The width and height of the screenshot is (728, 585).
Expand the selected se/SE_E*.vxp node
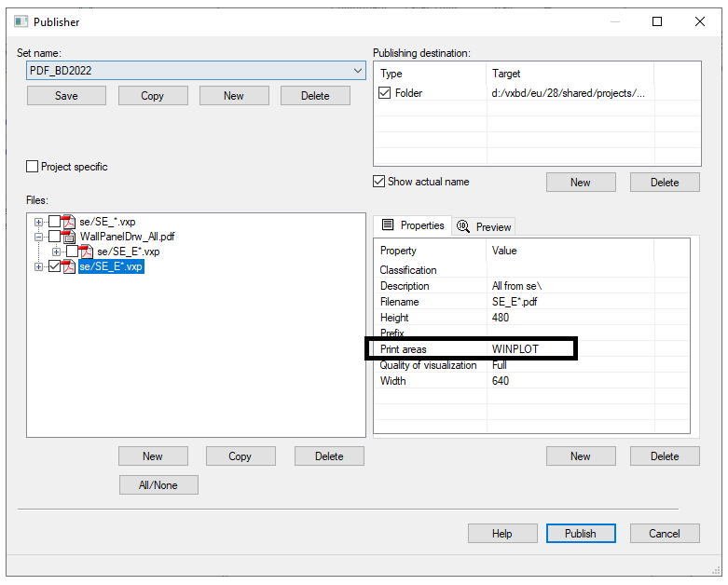pos(38,266)
